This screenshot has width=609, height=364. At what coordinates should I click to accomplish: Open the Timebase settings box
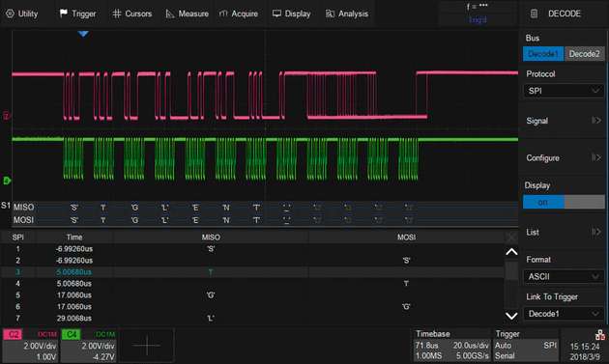[x=451, y=346]
